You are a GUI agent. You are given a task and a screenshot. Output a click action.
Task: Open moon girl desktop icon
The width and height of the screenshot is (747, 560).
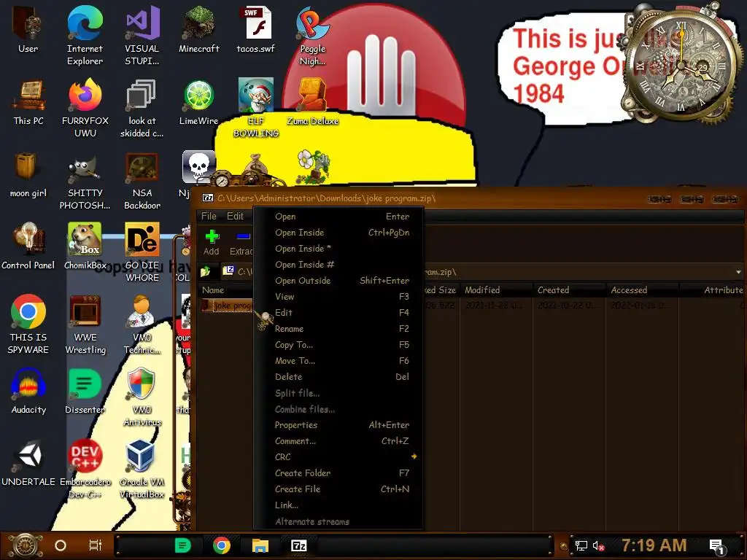28,175
